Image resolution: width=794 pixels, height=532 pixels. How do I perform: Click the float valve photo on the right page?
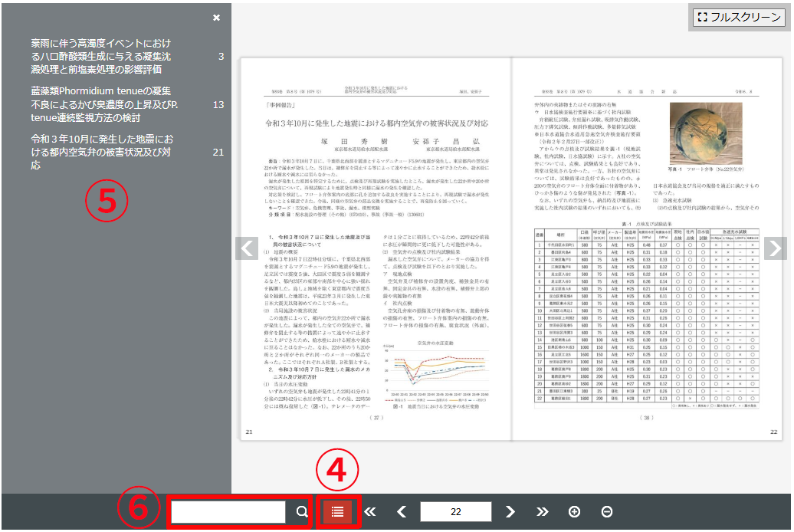[706, 133]
